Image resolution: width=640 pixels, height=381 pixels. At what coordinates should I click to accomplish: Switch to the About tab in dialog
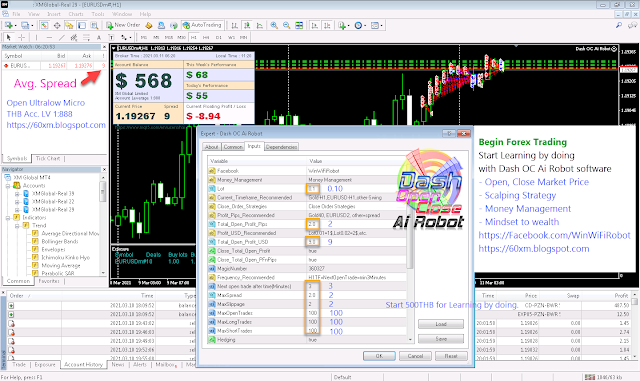coord(211,147)
